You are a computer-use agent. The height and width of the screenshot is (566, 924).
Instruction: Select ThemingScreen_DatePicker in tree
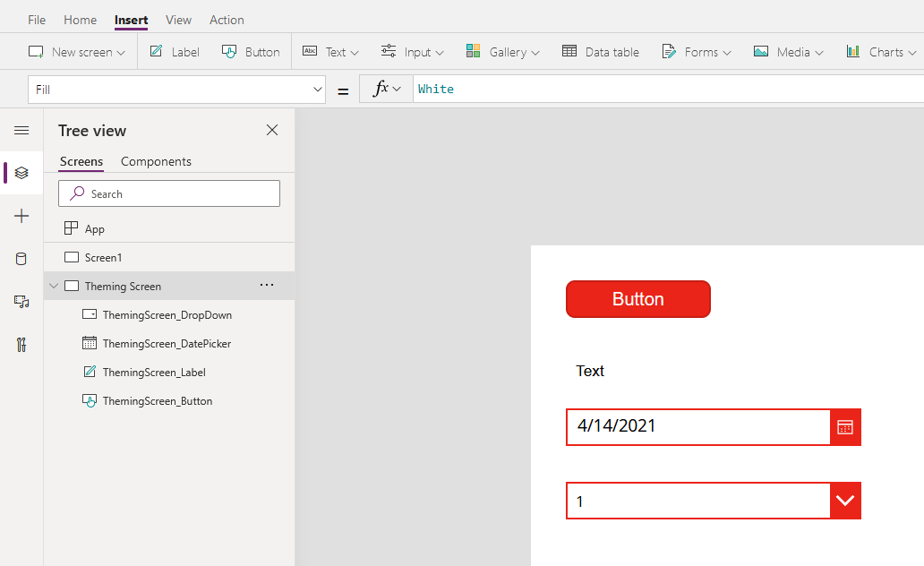click(x=167, y=344)
